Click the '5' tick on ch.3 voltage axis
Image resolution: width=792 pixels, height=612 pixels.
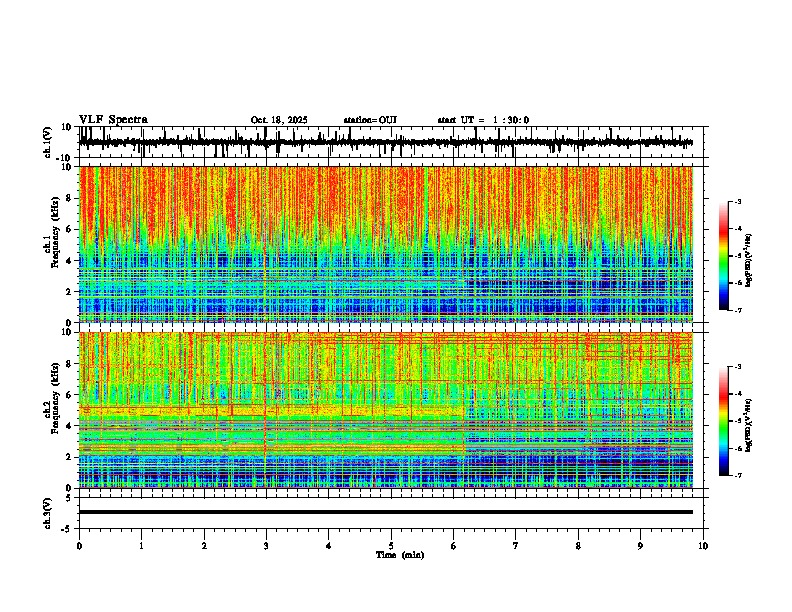(69, 498)
